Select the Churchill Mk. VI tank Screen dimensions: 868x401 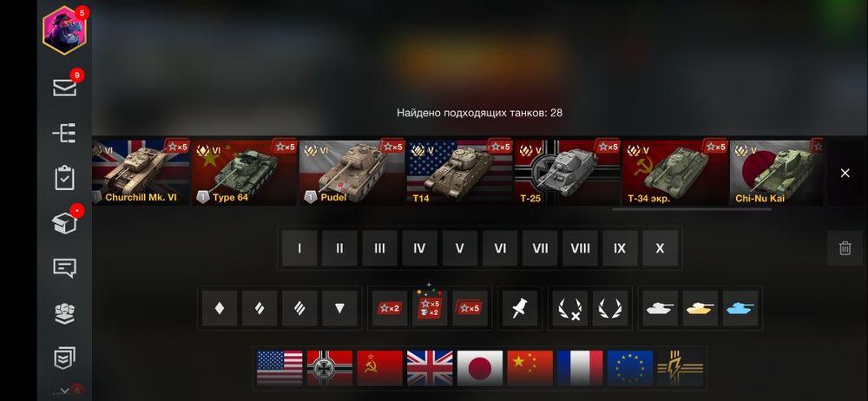(141, 172)
